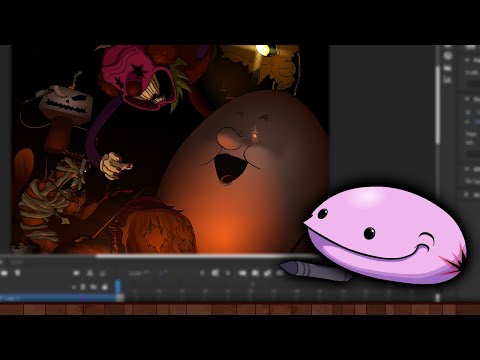This screenshot has height=360, width=480.
Task: Click the first square icon right of step-forward
Action: [x=242, y=273]
